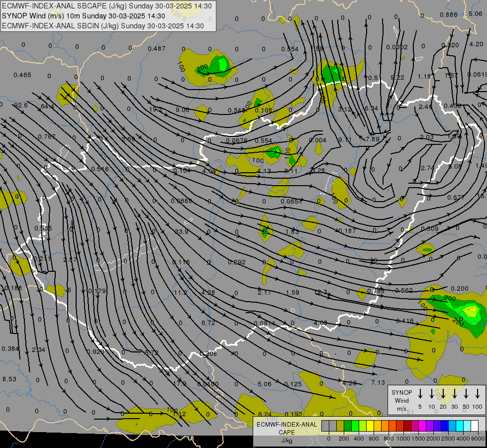Screen dimensions: 487x448
Task: Click the 4.20 value at top right
Action: 476,44
